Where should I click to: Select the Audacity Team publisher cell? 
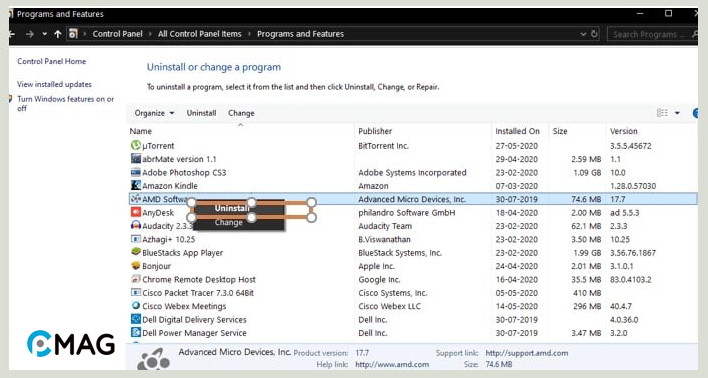pos(385,226)
